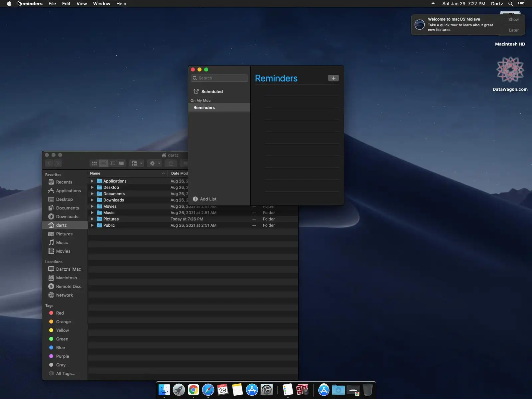Launch Launchpad rocket icon in the Dock
Image resolution: width=532 pixels, height=399 pixels.
tap(179, 390)
